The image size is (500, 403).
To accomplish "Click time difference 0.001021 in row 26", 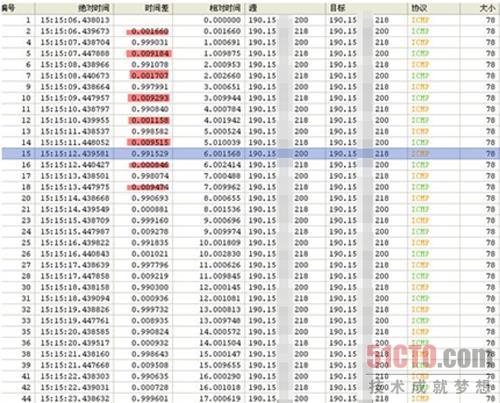I will click(x=150, y=254).
